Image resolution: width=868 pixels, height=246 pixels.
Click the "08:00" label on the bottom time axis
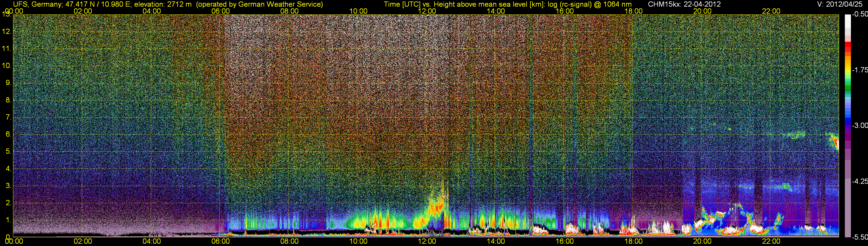[x=289, y=241]
